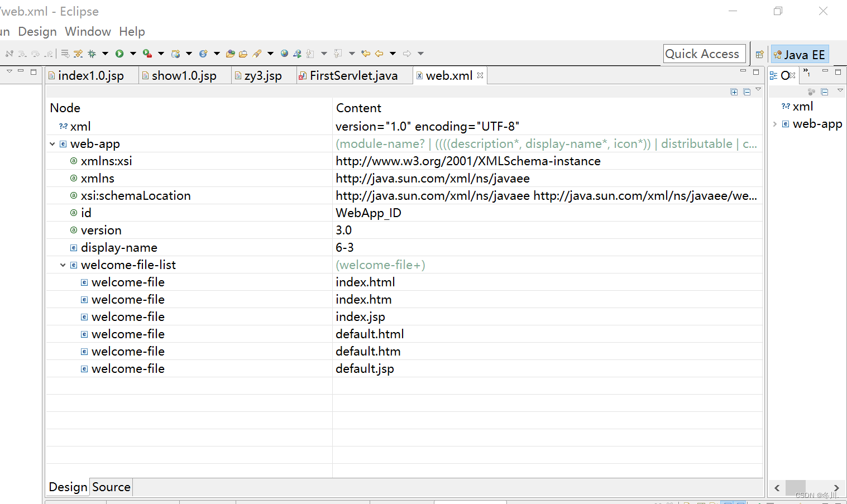Collapse the web-app node in editor
The height and width of the screenshot is (504, 847).
pyautogui.click(x=52, y=144)
